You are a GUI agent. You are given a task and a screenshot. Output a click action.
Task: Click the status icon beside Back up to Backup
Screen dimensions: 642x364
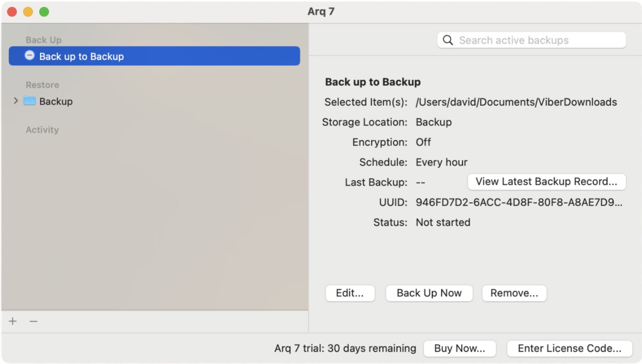(x=29, y=56)
